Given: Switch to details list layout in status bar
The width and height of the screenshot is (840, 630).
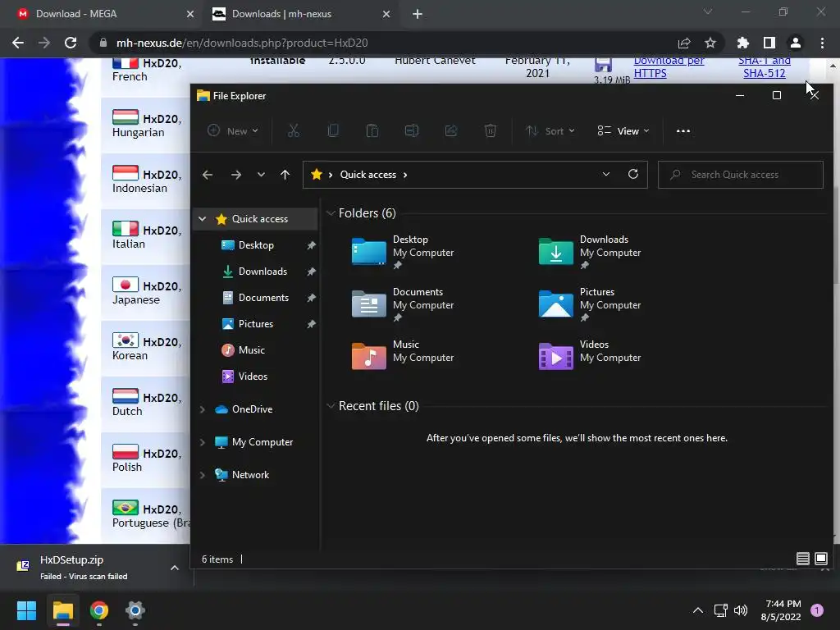Looking at the screenshot, I should (x=802, y=559).
